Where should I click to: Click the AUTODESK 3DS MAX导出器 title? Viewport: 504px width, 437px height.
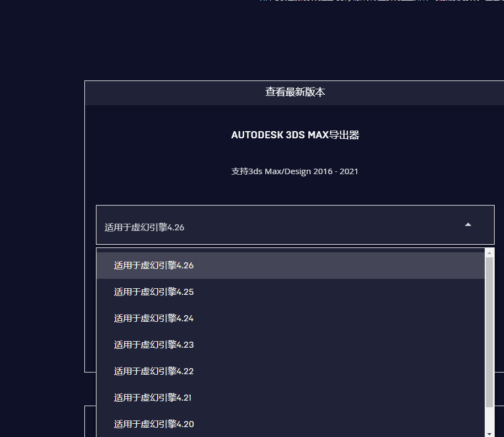295,135
